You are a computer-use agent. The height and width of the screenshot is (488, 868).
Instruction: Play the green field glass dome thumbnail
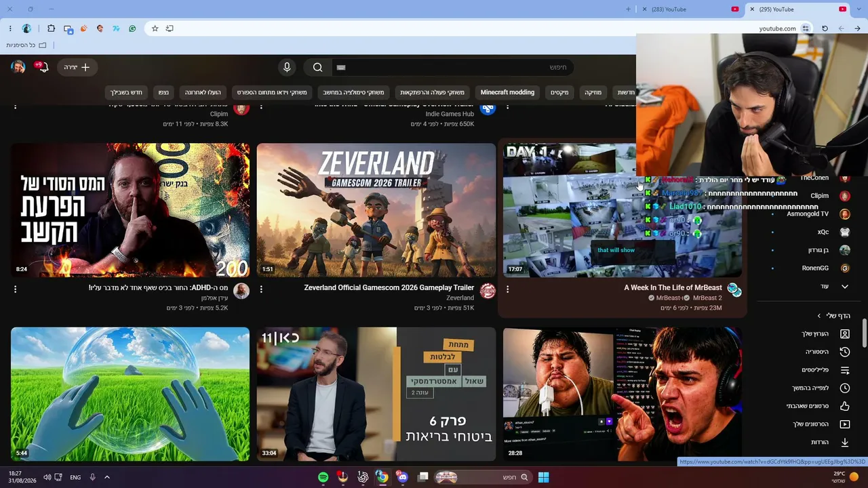click(130, 394)
